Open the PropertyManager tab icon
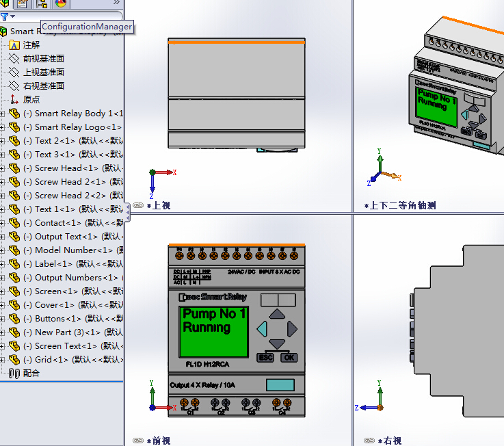 pyautogui.click(x=22, y=4)
